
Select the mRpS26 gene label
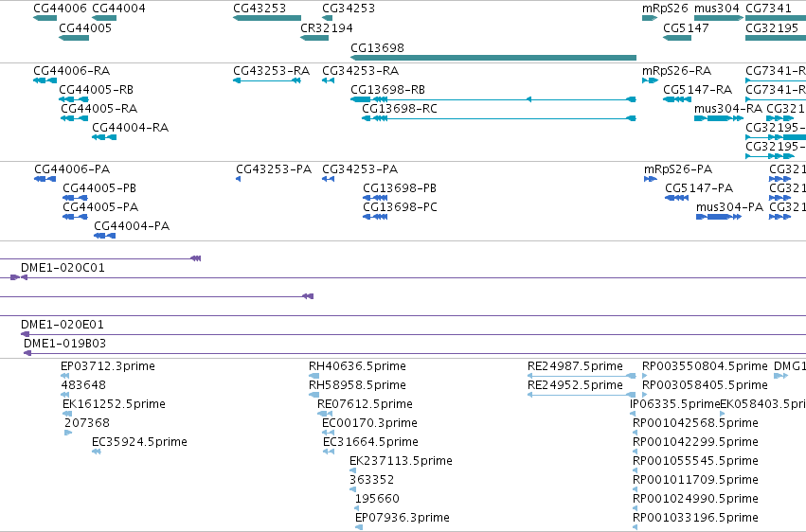[665, 9]
